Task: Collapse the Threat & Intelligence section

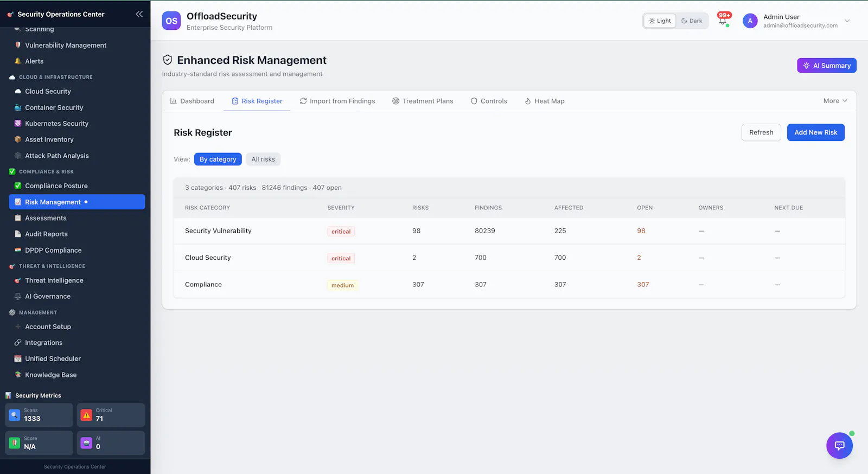Action: tap(47, 266)
